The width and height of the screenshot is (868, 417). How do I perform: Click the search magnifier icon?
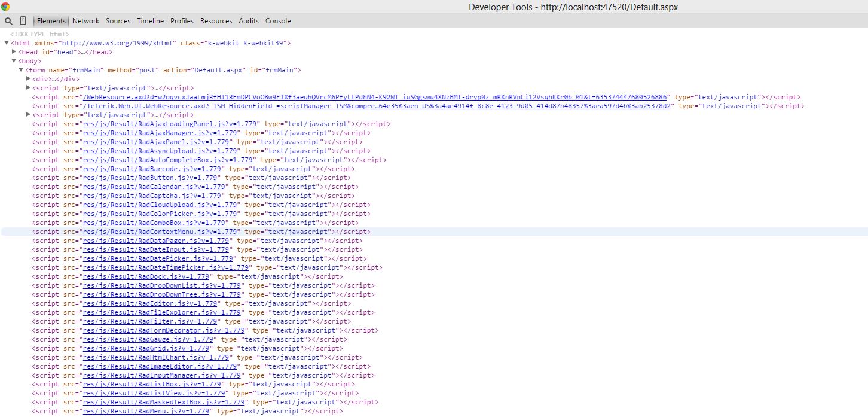pyautogui.click(x=8, y=21)
